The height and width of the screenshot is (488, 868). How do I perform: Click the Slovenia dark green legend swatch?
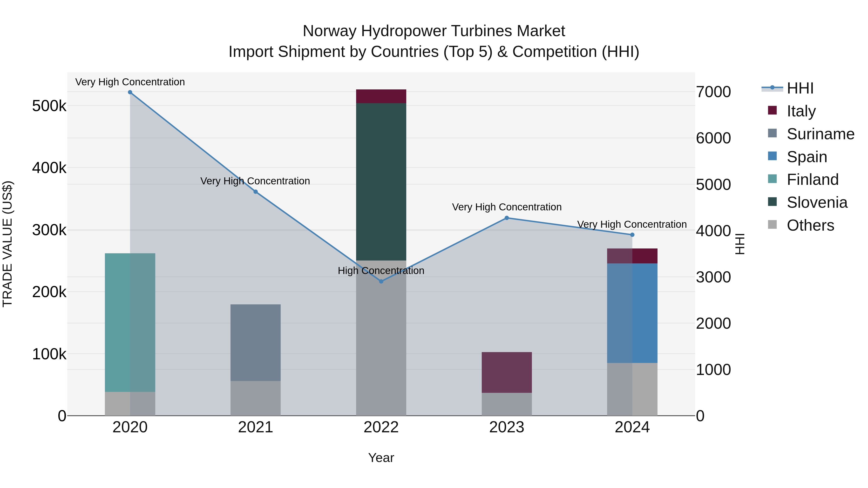click(x=772, y=202)
